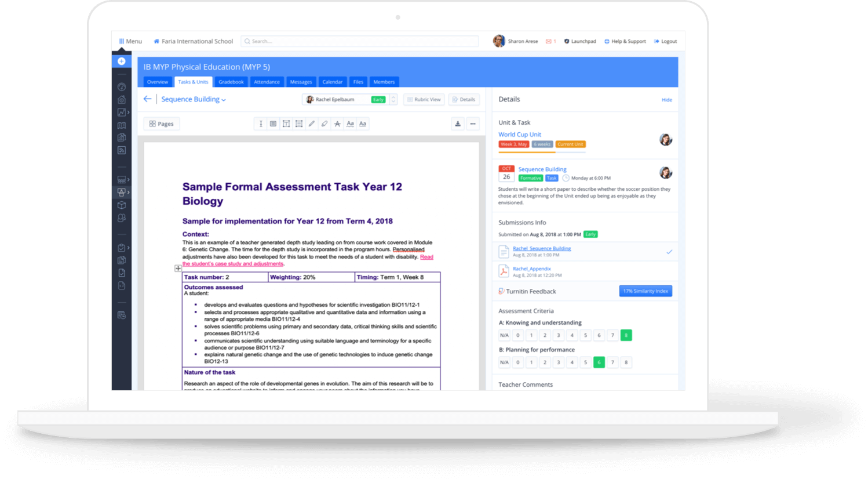Select score 8 for Knowing and understanding
The width and height of the screenshot is (868, 479).
point(626,335)
